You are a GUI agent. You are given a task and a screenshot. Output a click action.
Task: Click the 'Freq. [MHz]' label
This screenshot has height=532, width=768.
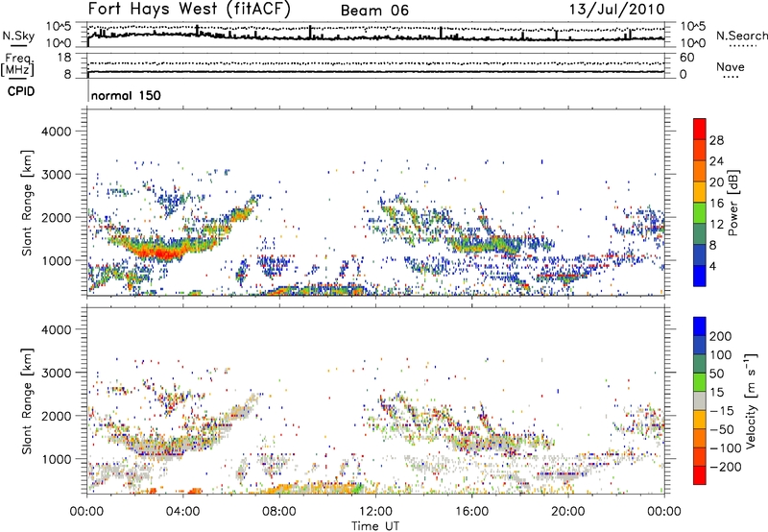coord(17,64)
